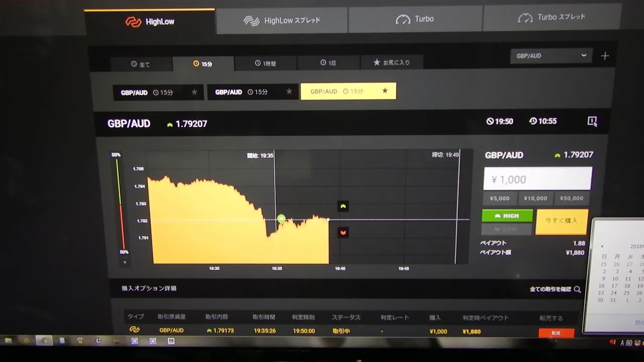This screenshot has height=362, width=644.
Task: Click the green arrow beside 1.79207 header price
Action: [x=170, y=125]
